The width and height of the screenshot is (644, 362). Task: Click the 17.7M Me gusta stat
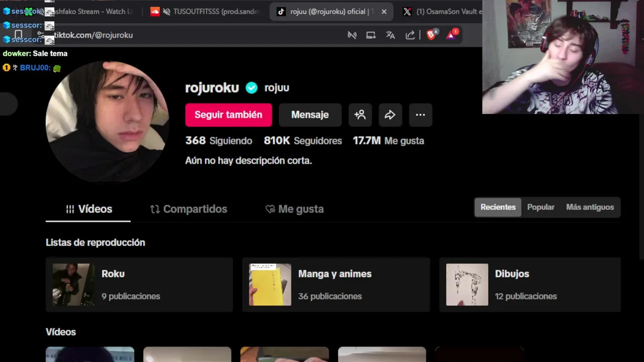[388, 141]
